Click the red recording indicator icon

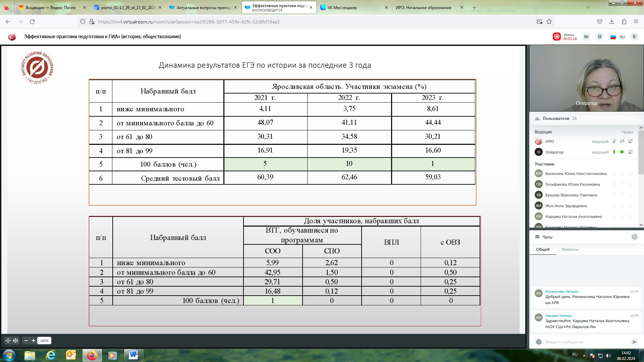556,37
